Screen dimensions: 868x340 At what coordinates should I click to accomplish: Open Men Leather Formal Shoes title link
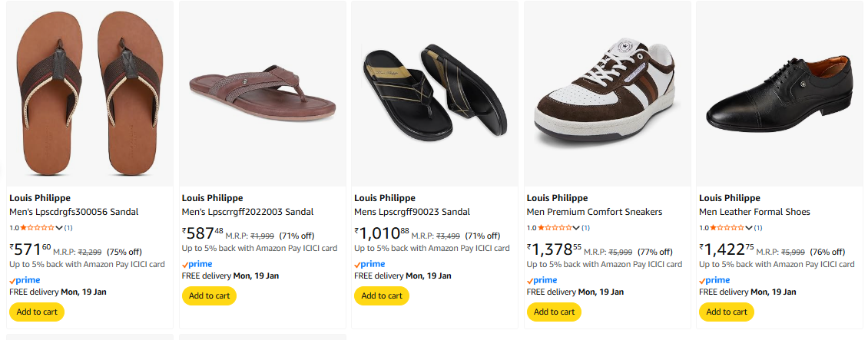[754, 212]
